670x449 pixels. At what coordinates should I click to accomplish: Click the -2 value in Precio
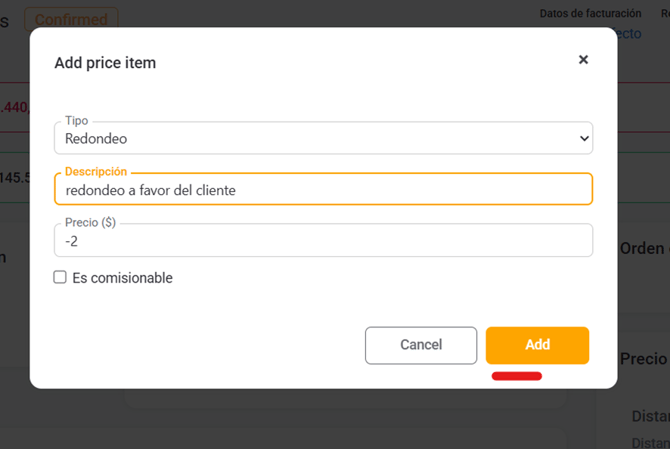tap(72, 241)
